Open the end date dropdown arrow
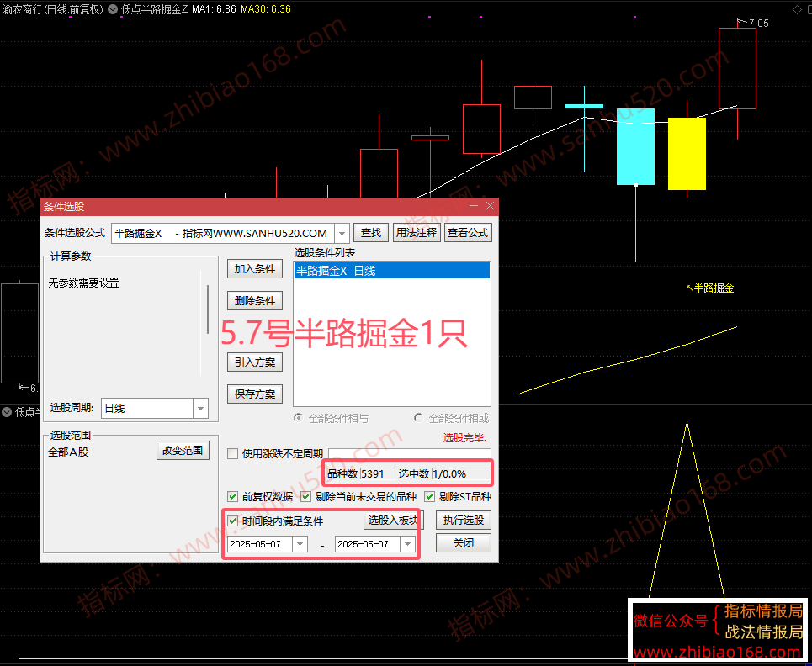This screenshot has height=666, width=812. click(407, 544)
